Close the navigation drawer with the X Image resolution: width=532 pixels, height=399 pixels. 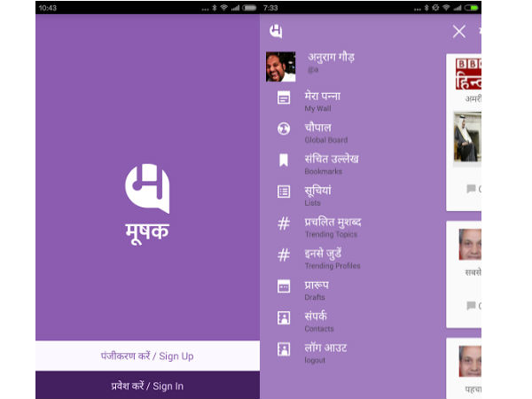tap(458, 32)
